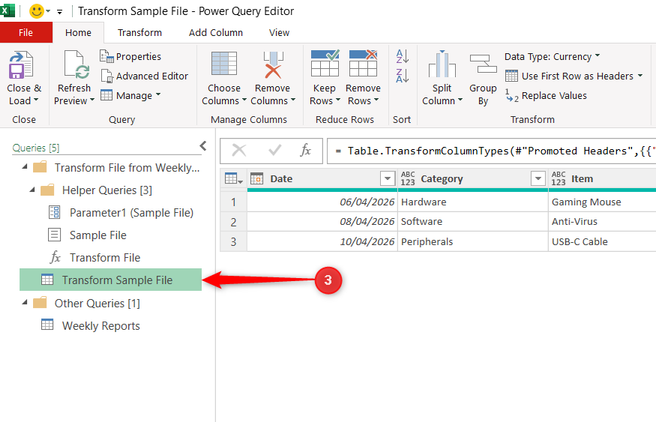Collapse Other Queries [1] folder
This screenshot has height=422, width=656.
(25, 302)
